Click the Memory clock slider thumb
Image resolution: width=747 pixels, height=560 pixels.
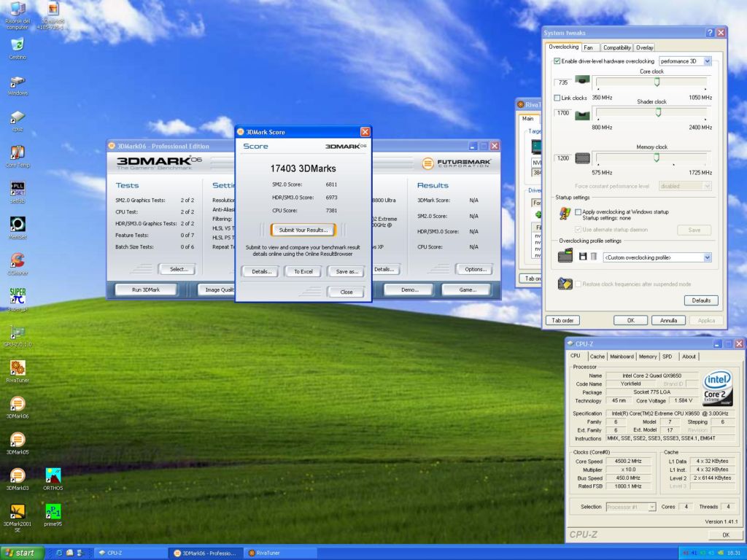tap(656, 157)
